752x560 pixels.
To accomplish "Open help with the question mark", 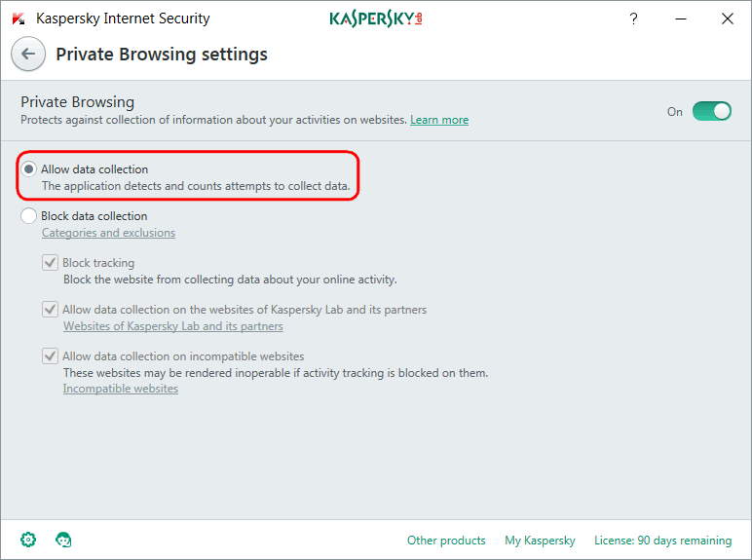I will pyautogui.click(x=633, y=19).
